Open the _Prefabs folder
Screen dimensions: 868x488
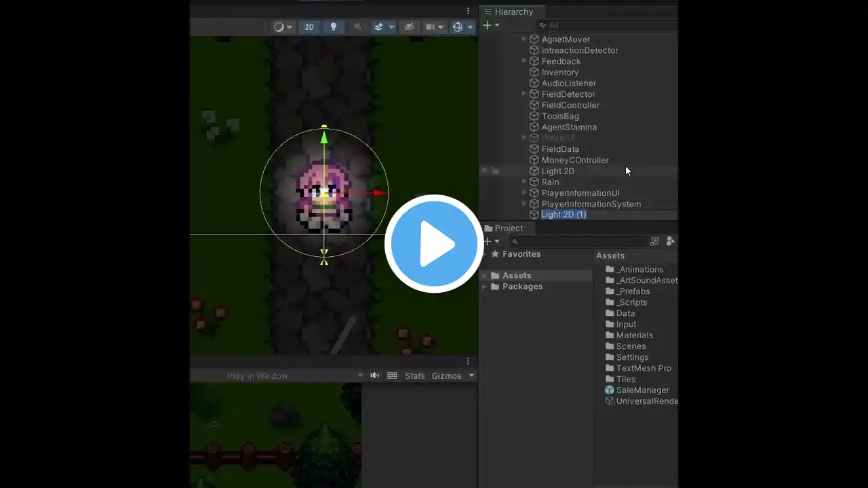[627, 291]
